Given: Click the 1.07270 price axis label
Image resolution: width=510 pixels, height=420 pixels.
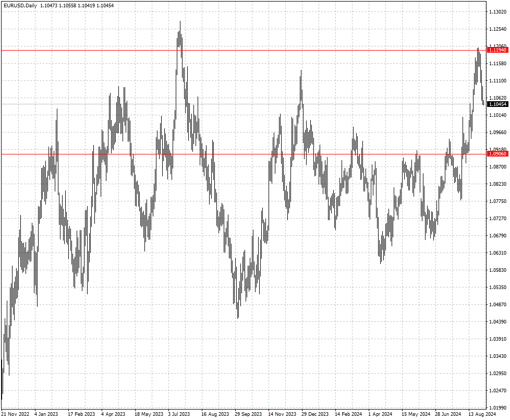Looking at the screenshot, I should (x=497, y=219).
